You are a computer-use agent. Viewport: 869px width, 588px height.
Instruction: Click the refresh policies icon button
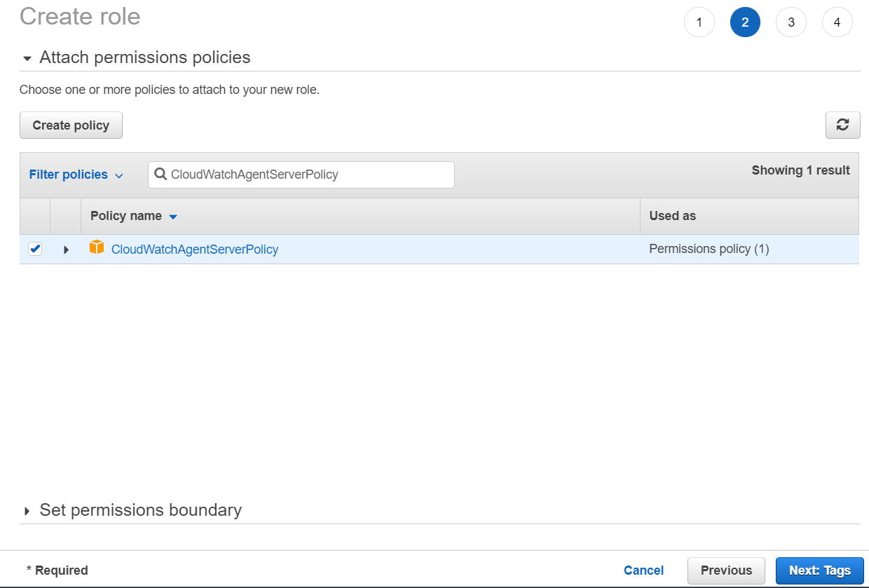[842, 125]
